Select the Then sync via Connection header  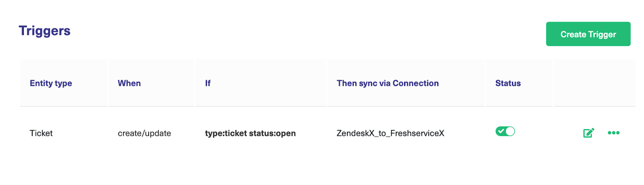click(x=388, y=83)
